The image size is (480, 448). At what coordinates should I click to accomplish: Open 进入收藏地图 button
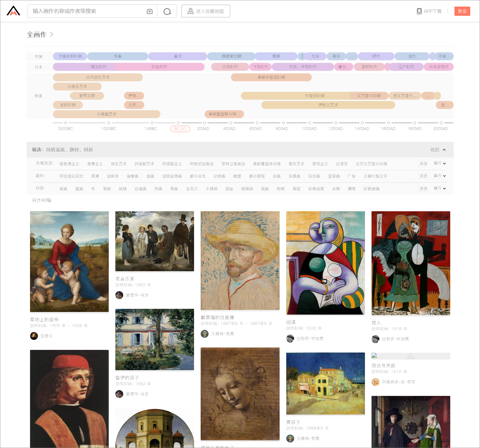coord(206,11)
